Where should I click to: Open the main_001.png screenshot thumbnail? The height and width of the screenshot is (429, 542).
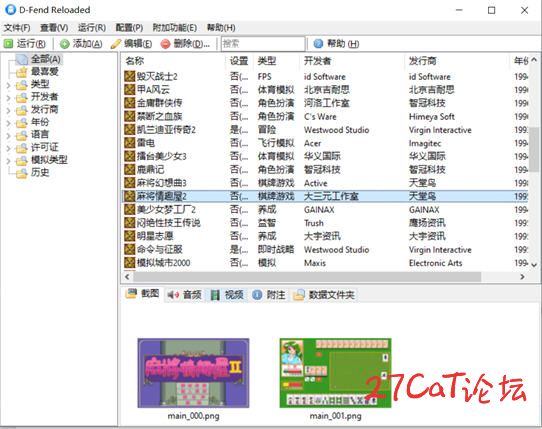pyautogui.click(x=335, y=373)
